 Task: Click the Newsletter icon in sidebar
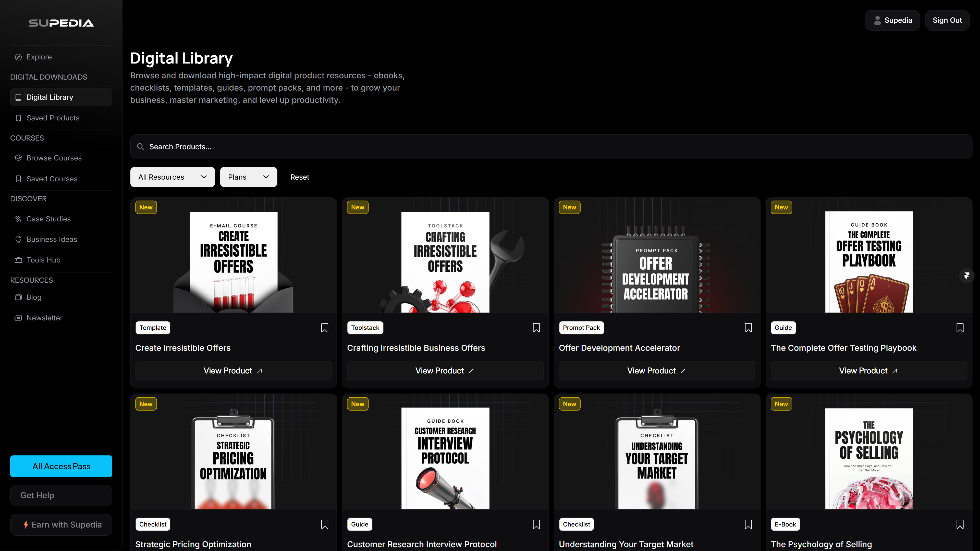click(18, 318)
